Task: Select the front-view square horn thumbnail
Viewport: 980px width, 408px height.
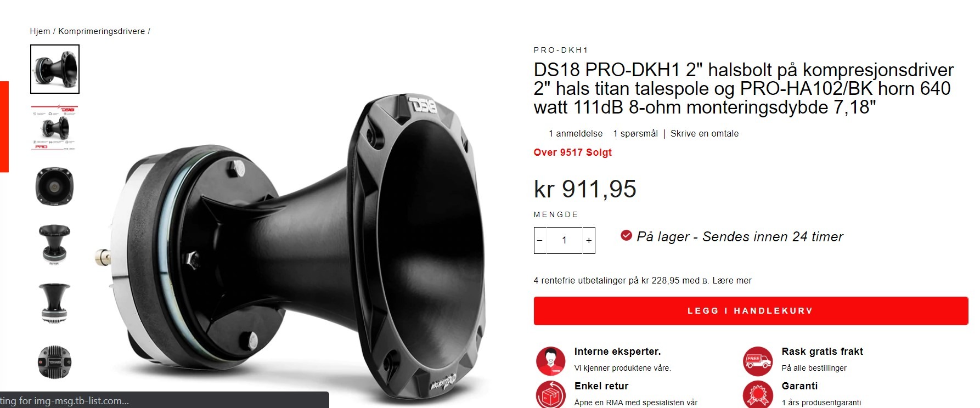Action: point(55,186)
